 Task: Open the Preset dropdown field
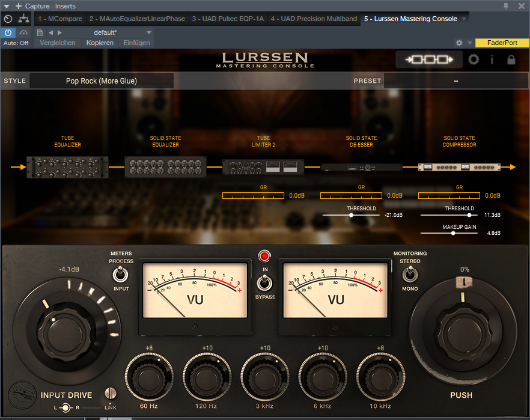click(x=455, y=81)
